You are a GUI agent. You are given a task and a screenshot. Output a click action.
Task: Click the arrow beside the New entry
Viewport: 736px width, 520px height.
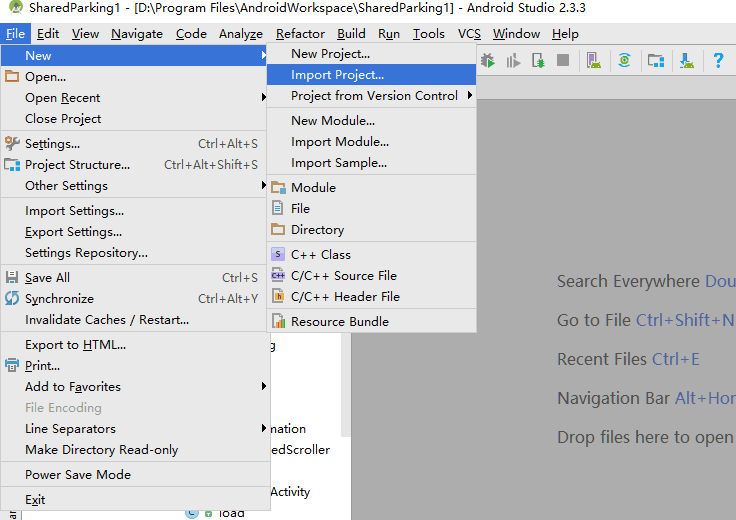click(x=264, y=55)
